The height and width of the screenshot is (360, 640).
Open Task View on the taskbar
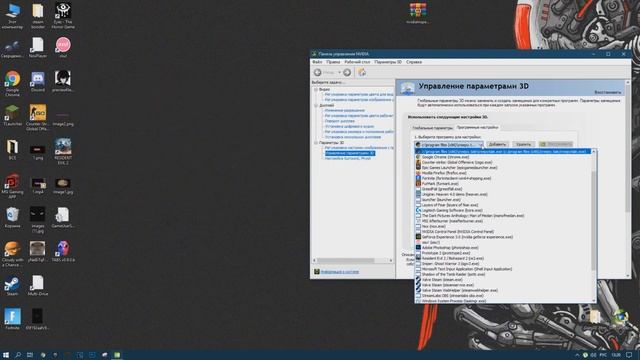(x=30, y=355)
